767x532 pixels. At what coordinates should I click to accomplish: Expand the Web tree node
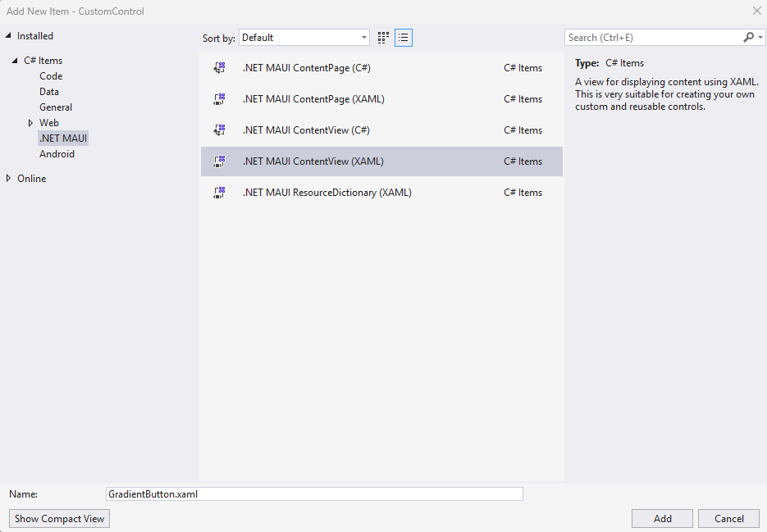tap(30, 122)
